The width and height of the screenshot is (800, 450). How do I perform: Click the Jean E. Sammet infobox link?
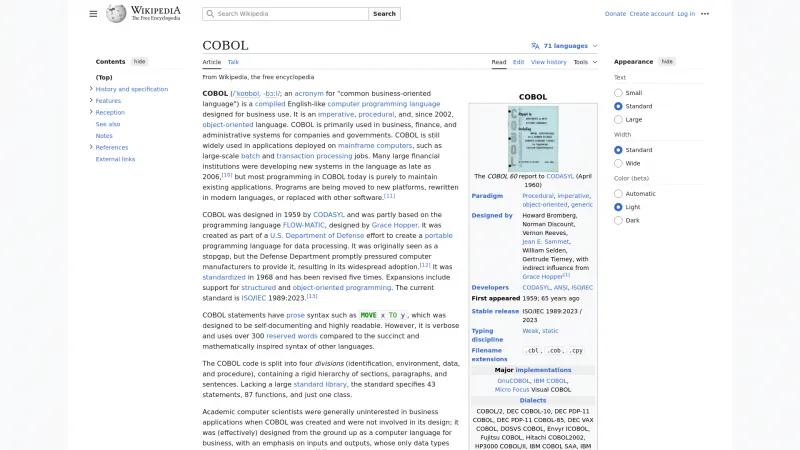pyautogui.click(x=545, y=242)
